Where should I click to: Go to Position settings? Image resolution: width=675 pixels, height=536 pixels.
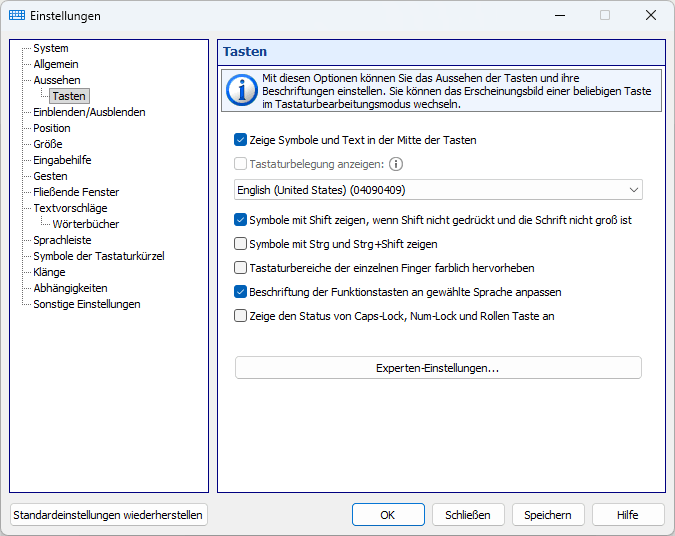point(52,128)
